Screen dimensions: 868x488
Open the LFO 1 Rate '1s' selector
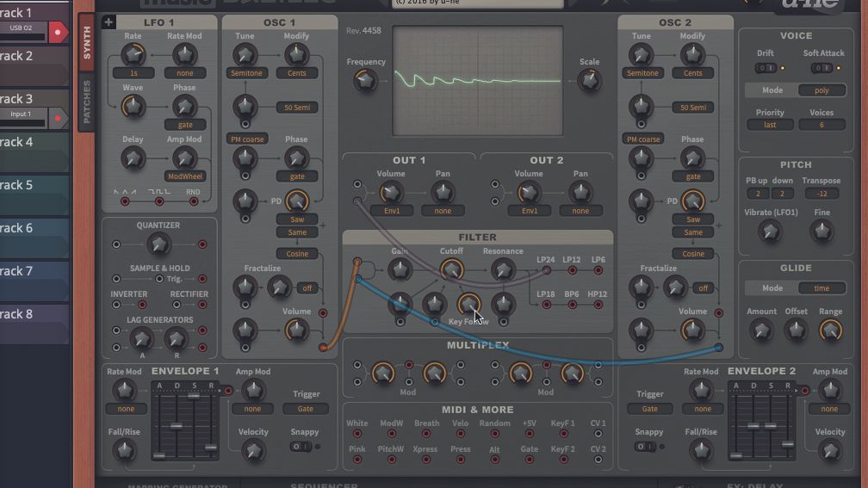[133, 73]
